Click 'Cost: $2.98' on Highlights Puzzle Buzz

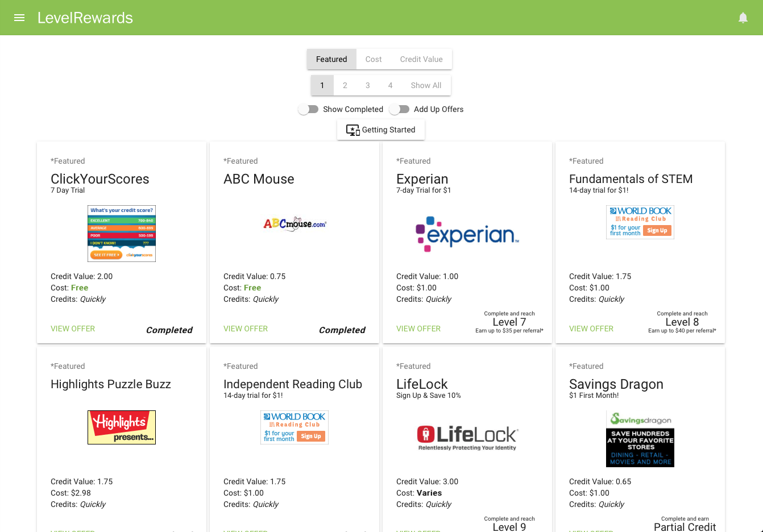(71, 493)
